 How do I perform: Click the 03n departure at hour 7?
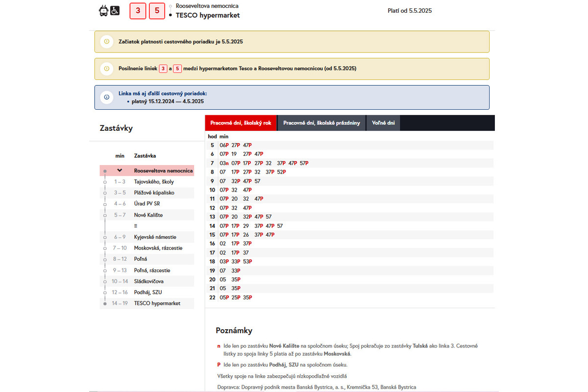click(224, 163)
